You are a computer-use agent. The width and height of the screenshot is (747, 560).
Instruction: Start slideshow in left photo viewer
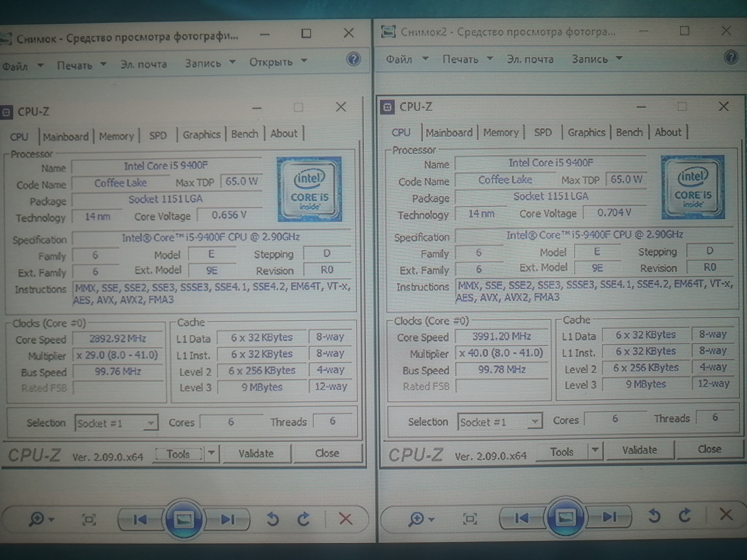pyautogui.click(x=184, y=519)
